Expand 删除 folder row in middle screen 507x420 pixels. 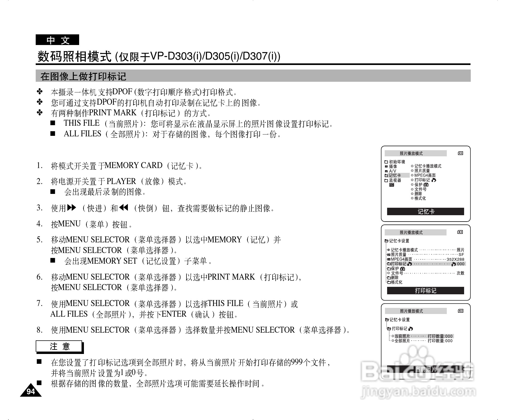pyautogui.click(x=389, y=278)
